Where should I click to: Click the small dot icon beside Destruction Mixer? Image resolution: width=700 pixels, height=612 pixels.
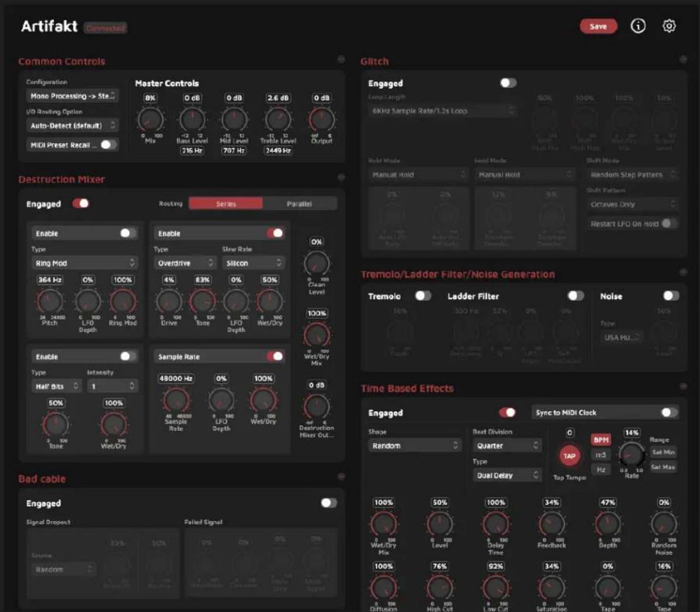coord(341,178)
